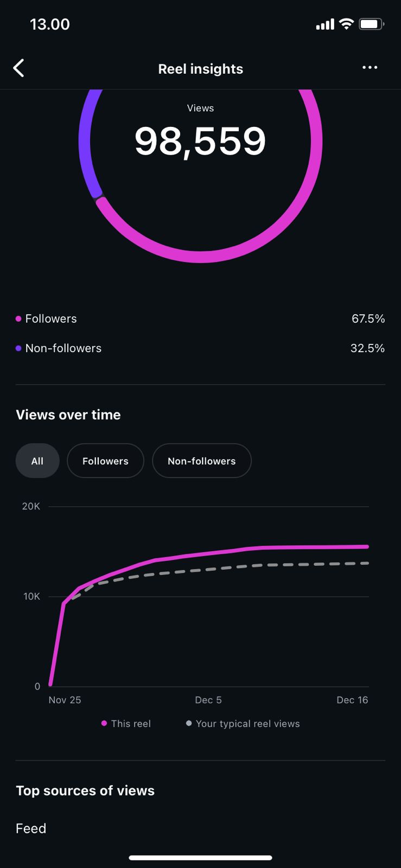401x868 pixels.
Task: Tap the pink This reel legend dot
Action: point(104,723)
